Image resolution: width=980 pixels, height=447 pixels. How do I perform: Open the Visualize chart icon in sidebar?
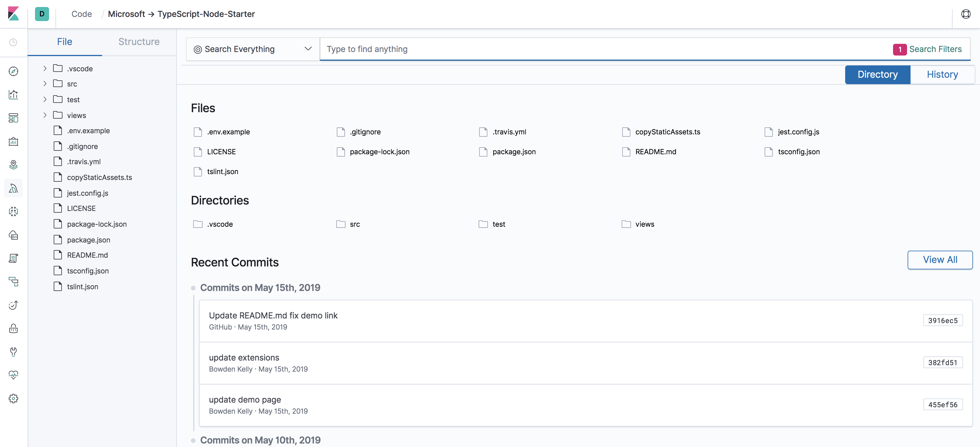click(13, 94)
